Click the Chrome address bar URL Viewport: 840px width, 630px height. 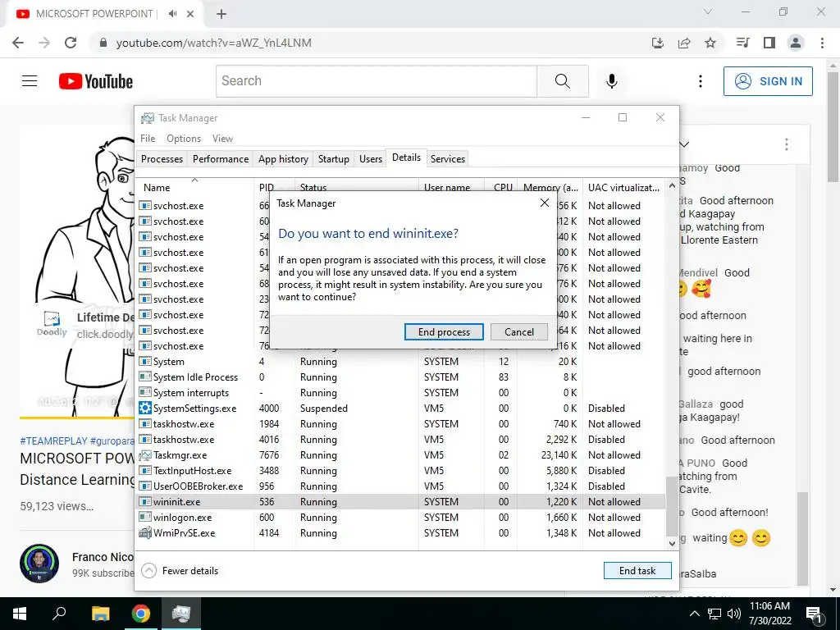[x=214, y=43]
